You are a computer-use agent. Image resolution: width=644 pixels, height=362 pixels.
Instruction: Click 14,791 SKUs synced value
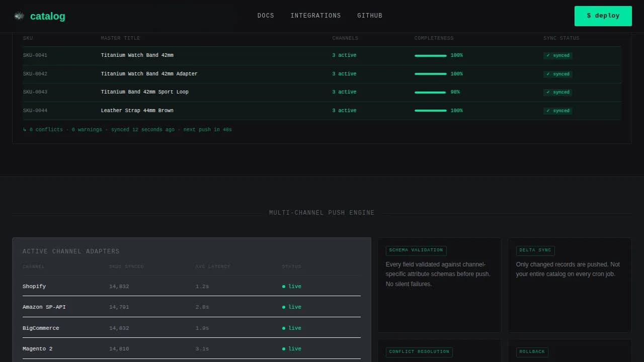pyautogui.click(x=119, y=307)
